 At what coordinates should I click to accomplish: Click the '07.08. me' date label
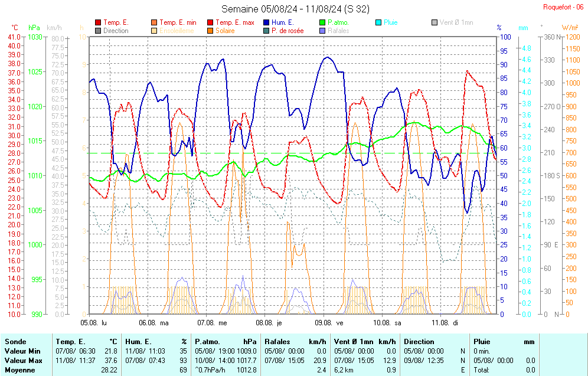click(213, 323)
